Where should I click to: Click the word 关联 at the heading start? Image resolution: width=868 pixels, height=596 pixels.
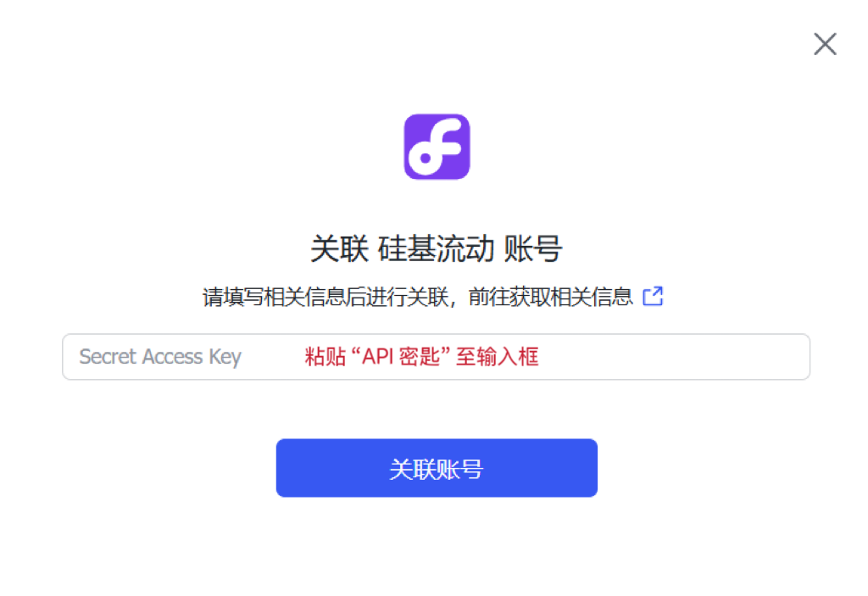[x=339, y=248]
